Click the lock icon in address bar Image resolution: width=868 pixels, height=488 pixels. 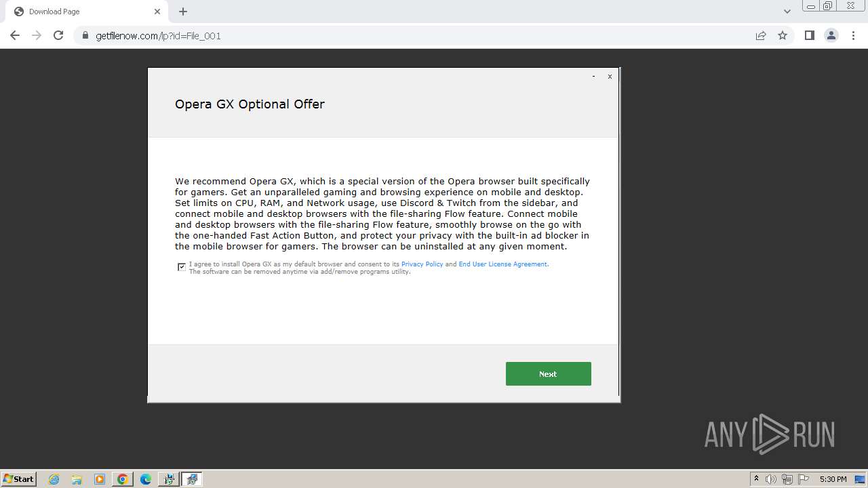(x=85, y=36)
